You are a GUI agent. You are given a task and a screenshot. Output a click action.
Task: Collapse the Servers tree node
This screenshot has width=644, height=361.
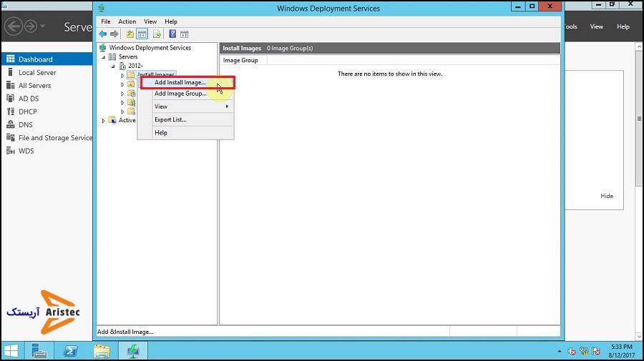click(x=103, y=57)
